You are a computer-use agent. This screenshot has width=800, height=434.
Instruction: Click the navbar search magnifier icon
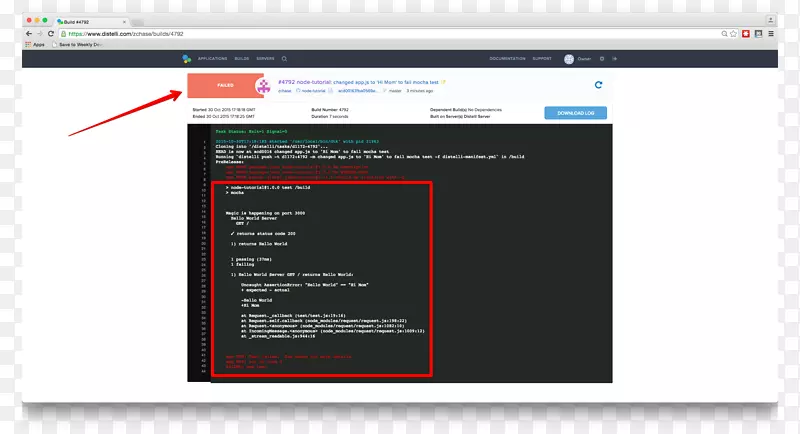[x=284, y=59]
